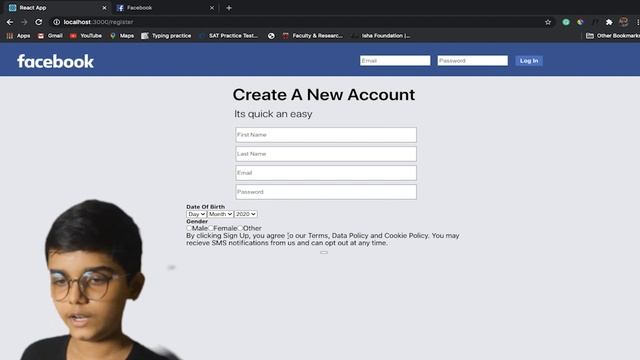
Task: Go back with the browser back arrow
Action: tap(10, 22)
